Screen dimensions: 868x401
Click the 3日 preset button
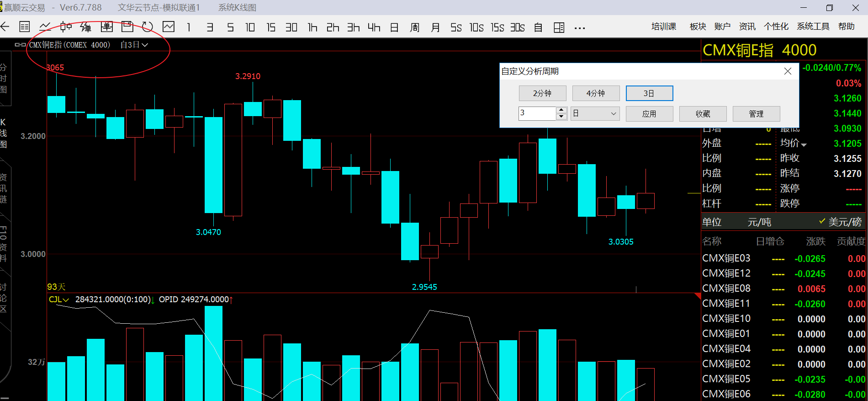coord(649,93)
